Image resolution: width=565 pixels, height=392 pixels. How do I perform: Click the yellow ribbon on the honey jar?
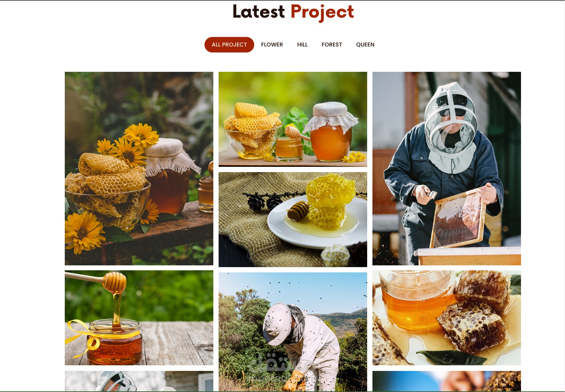83,337
